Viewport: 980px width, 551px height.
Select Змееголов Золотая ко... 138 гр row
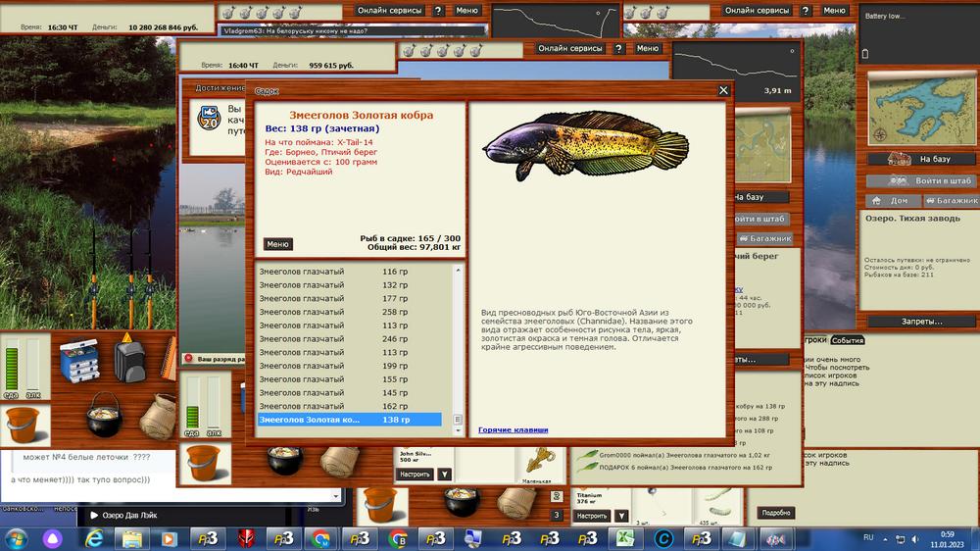tap(350, 420)
